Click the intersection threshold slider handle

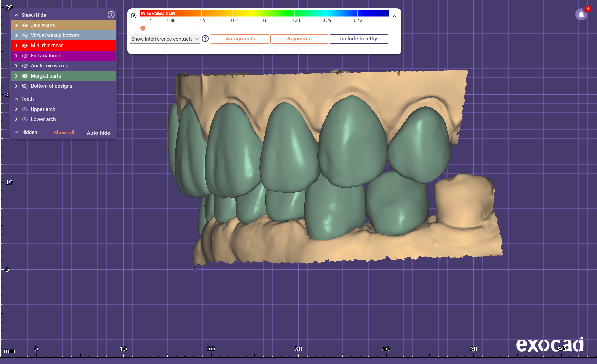[x=143, y=28]
